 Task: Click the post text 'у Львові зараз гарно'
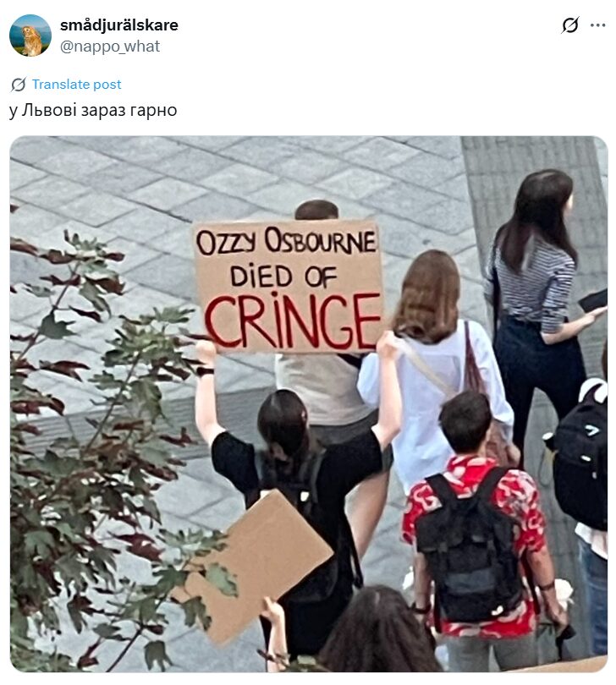point(93,110)
